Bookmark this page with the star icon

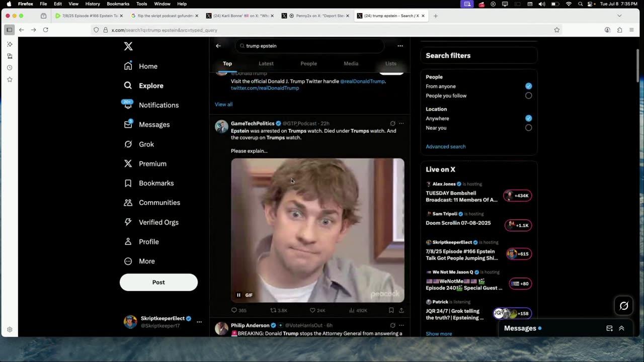pyautogui.click(x=556, y=30)
